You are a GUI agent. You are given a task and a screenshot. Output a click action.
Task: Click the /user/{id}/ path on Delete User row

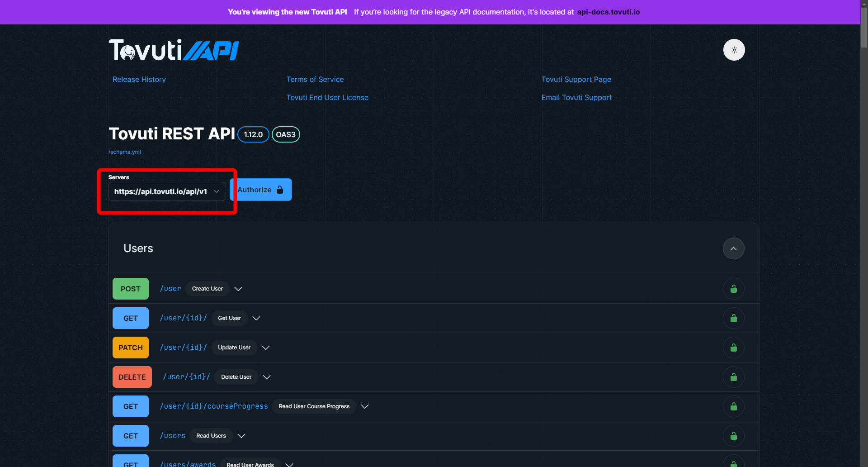pos(186,377)
